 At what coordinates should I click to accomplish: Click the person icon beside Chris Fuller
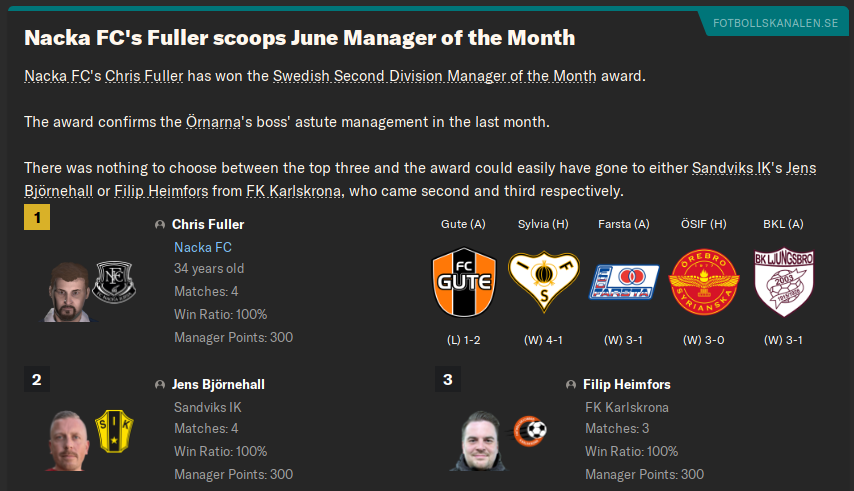160,225
